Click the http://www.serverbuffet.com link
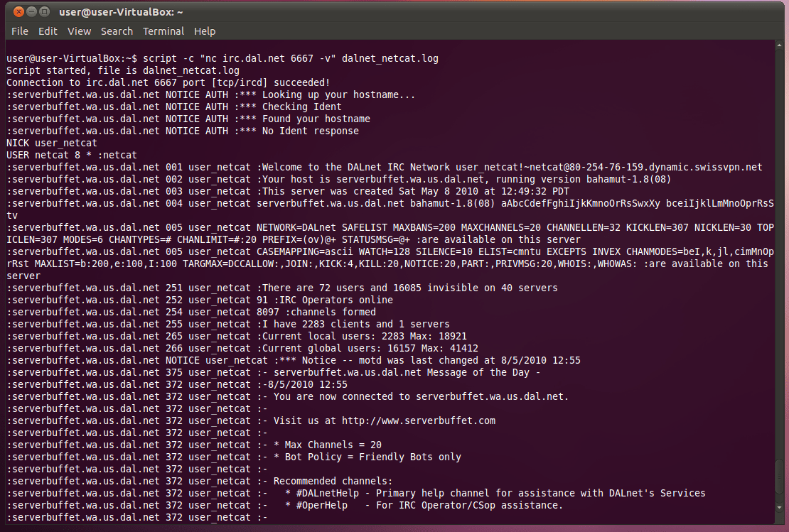Screen dimensions: 789x532 click(419, 420)
